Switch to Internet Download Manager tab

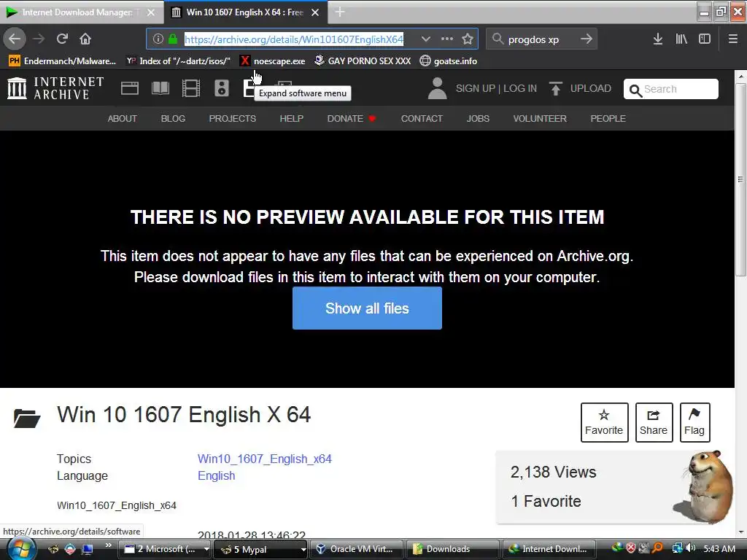point(76,12)
